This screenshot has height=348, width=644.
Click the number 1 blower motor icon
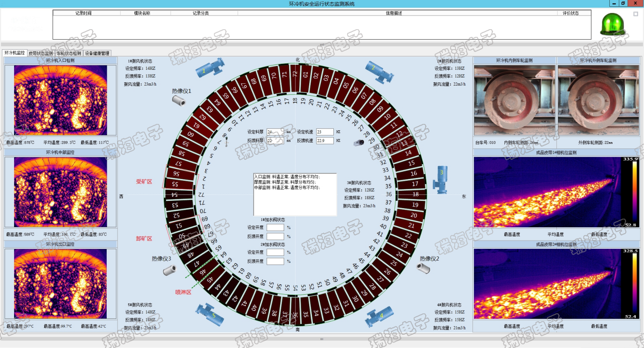coord(210,67)
